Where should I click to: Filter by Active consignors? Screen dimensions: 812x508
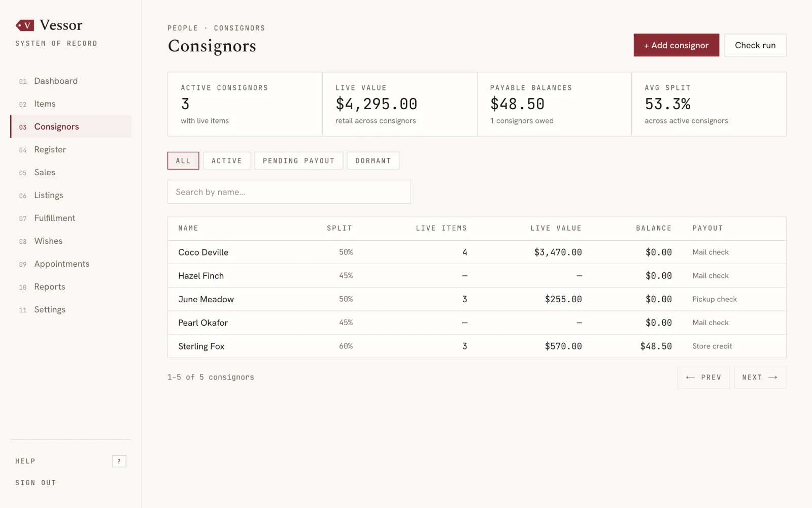pyautogui.click(x=227, y=161)
